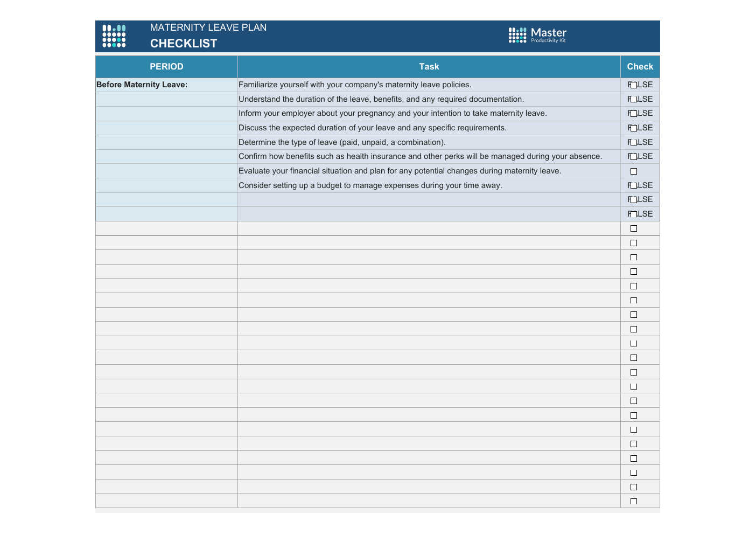Image resolution: width=756 pixels, height=535 pixels.
Task: Mark the 'Discuss the expected duration' checkbox
Action: tap(634, 128)
